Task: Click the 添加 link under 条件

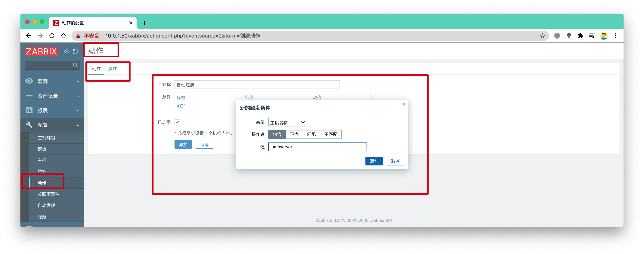Action: [x=181, y=105]
